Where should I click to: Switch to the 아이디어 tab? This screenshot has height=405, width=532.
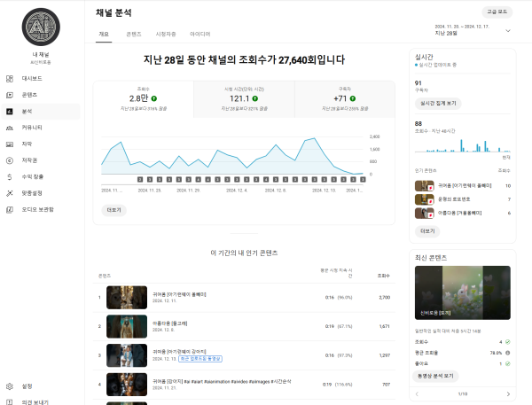(199, 34)
